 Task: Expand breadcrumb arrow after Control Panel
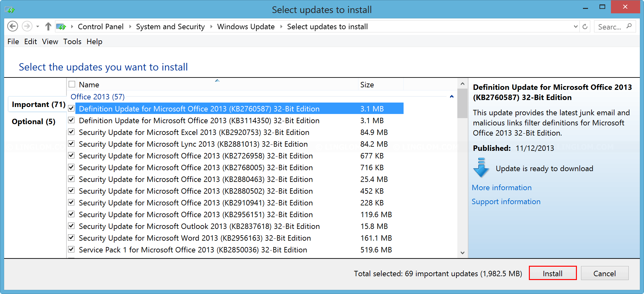pyautogui.click(x=130, y=27)
